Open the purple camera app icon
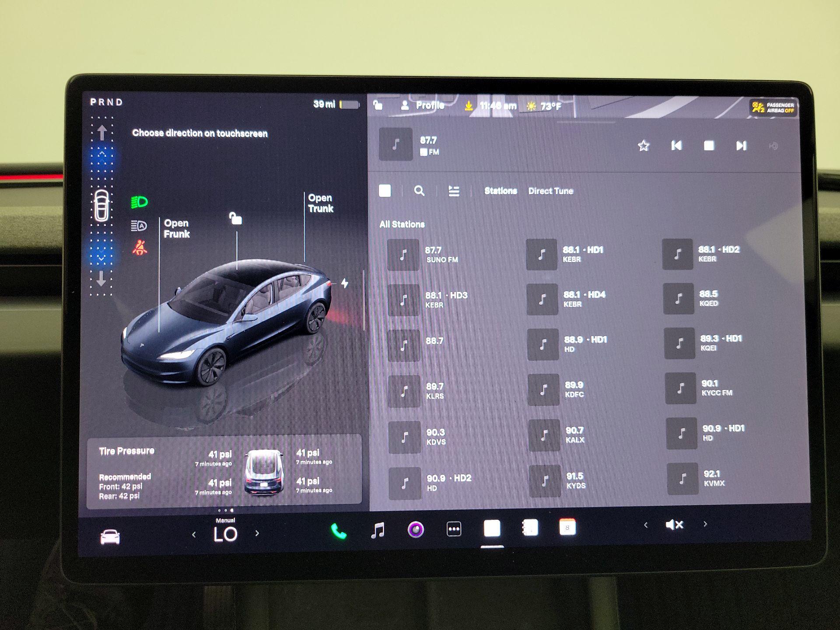 tap(416, 530)
